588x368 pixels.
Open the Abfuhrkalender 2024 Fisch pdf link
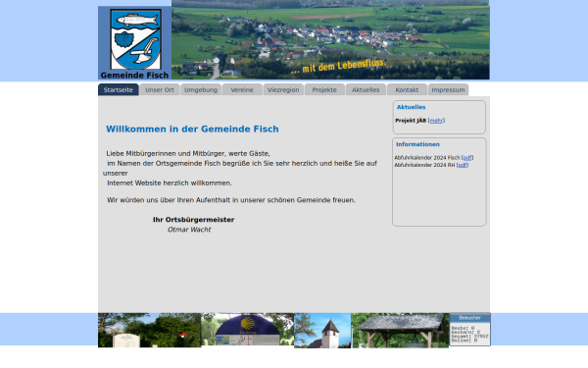tap(467, 158)
